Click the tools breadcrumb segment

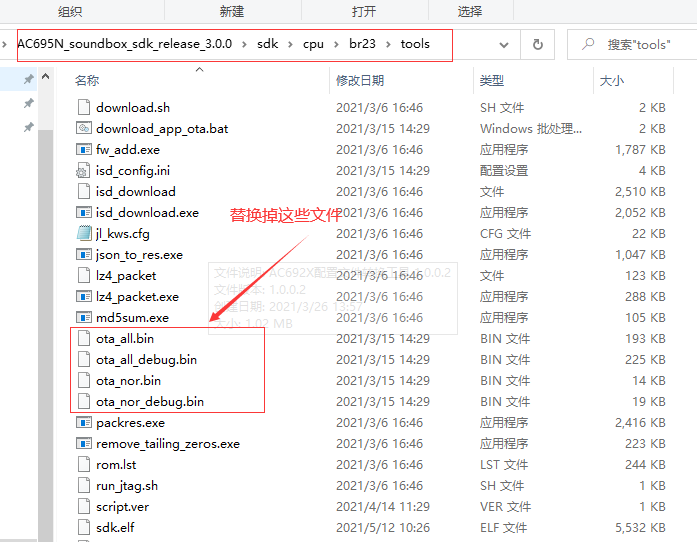click(x=415, y=44)
